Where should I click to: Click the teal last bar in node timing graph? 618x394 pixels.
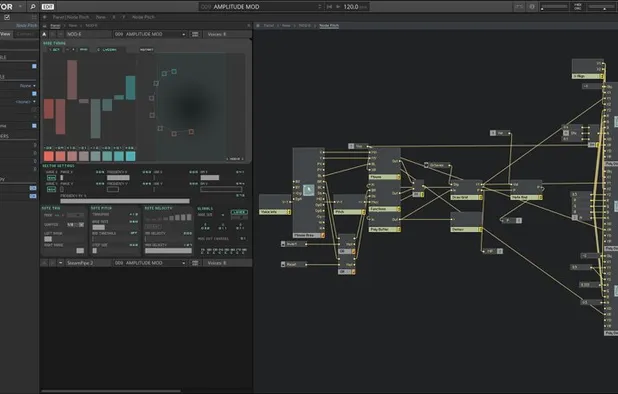point(130,87)
